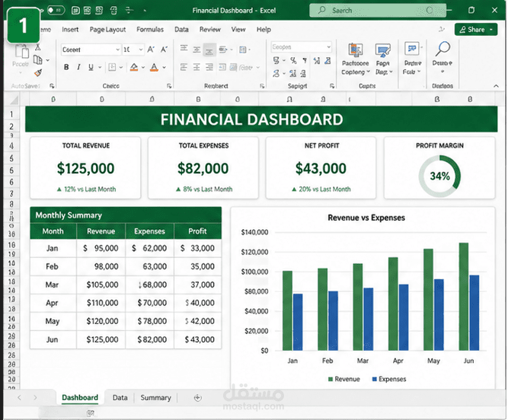The width and height of the screenshot is (508, 420).
Task: Click the Cell Styles icon
Action: click(x=412, y=49)
